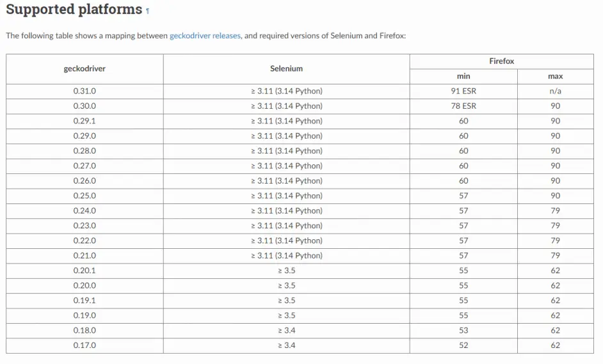Click min '57' in the 0.22.0 row
603x364 pixels.
pyautogui.click(x=463, y=241)
